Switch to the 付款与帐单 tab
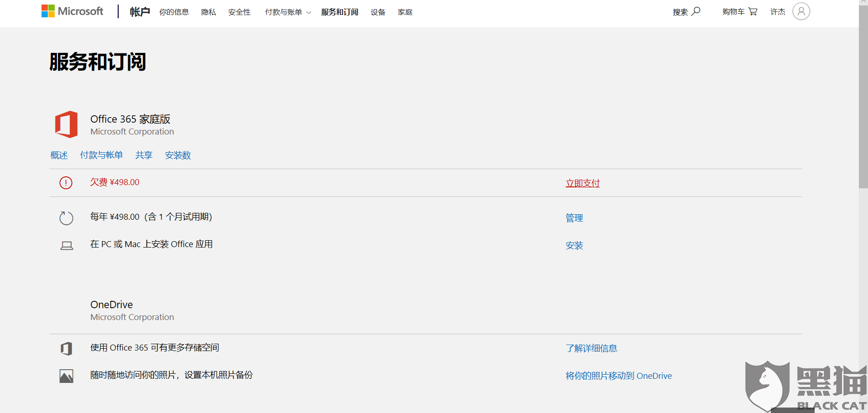Image resolution: width=868 pixels, height=413 pixels. click(101, 155)
